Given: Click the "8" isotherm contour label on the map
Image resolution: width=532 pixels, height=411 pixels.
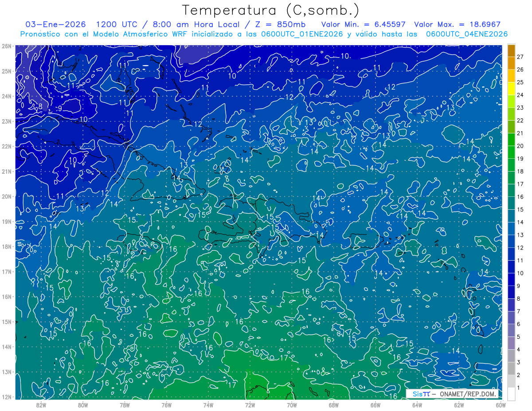Looking at the screenshot, I should coord(40,106).
